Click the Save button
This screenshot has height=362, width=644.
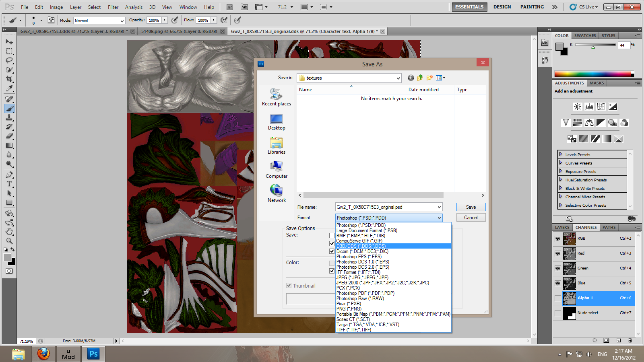[471, 207]
